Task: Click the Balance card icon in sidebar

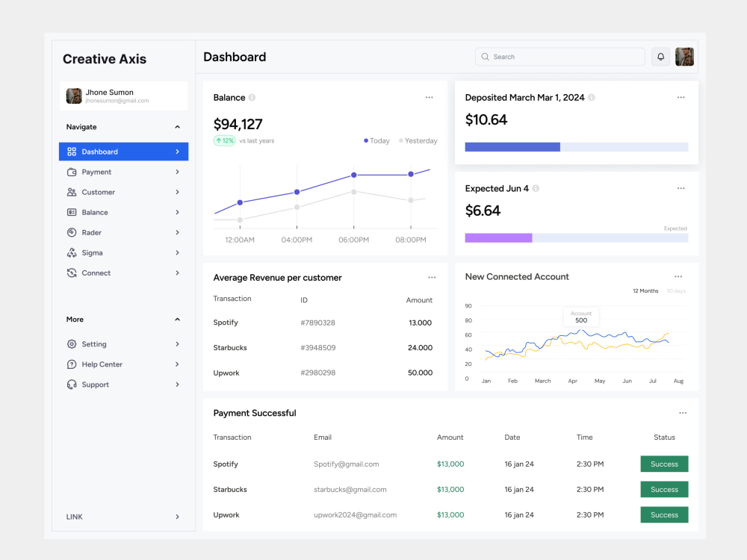Action: click(x=72, y=212)
